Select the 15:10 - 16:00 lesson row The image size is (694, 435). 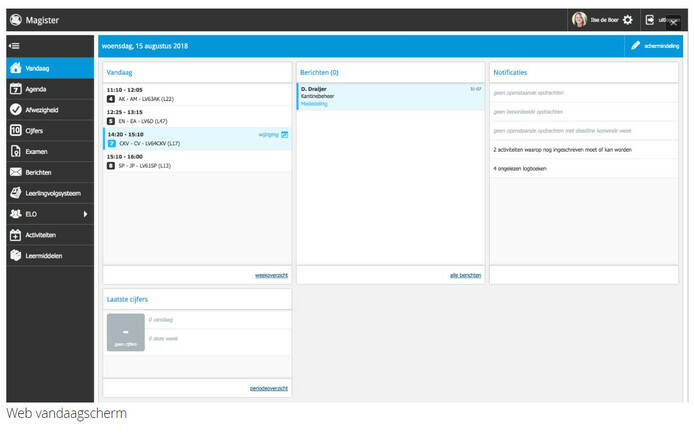197,161
